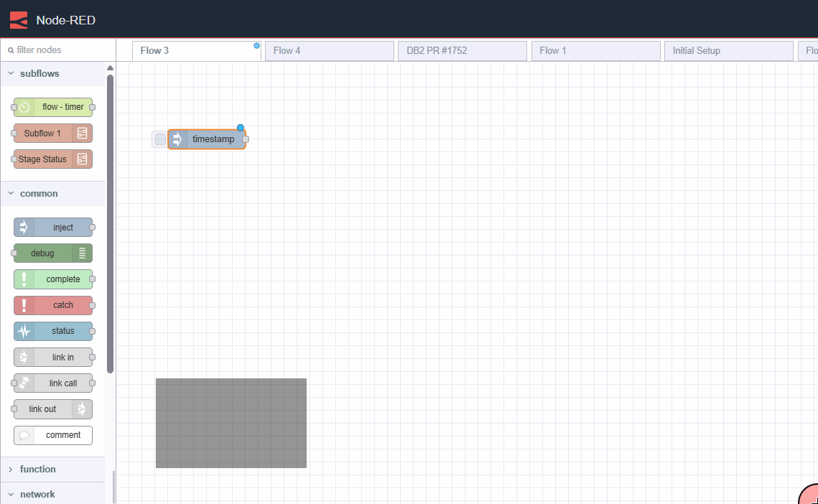Open the Subflow 1 palette entry
Image resolution: width=818 pixels, height=504 pixels.
(52, 133)
